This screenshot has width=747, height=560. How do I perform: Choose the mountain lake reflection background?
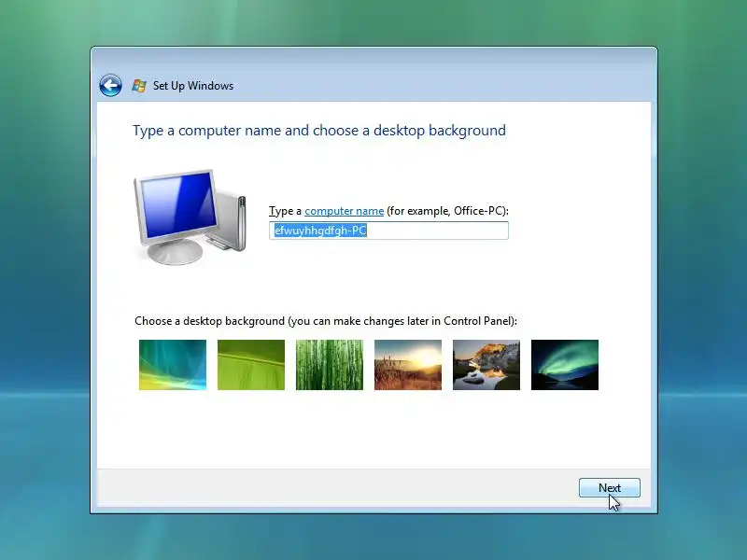coord(486,365)
